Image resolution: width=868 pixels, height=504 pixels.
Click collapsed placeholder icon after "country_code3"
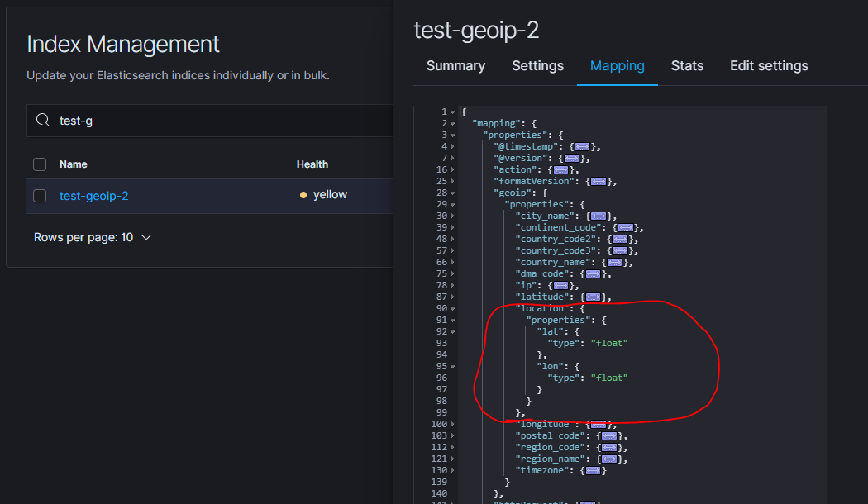click(620, 251)
